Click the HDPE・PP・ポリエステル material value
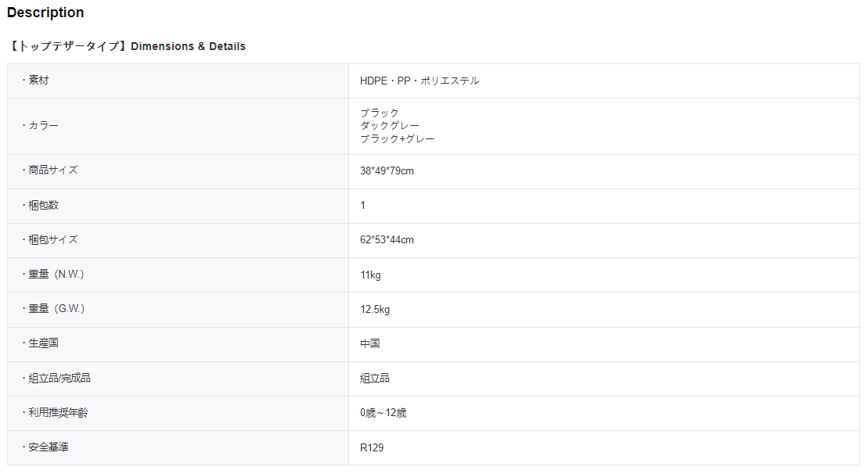 pos(420,81)
